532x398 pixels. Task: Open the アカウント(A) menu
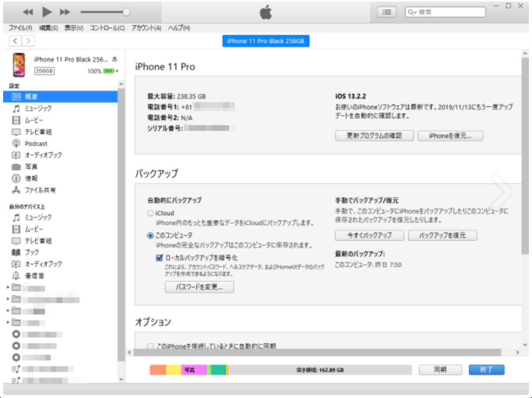tap(146, 28)
